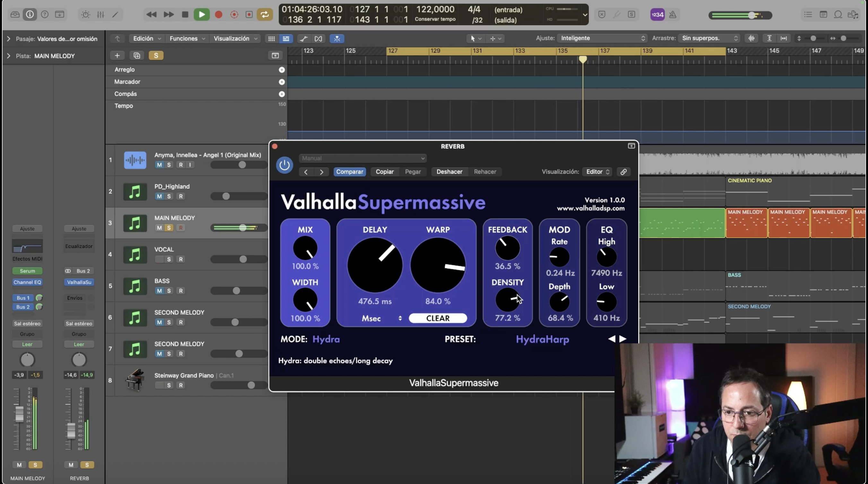Open the Mixer from the toolbar
Screen dimensions: 868x484
tap(100, 14)
